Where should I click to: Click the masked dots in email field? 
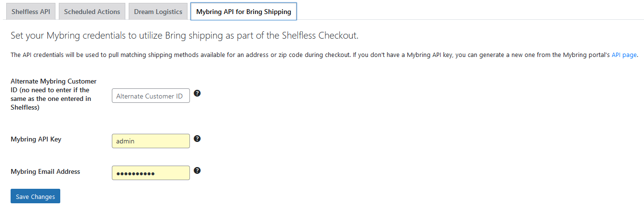click(x=135, y=173)
